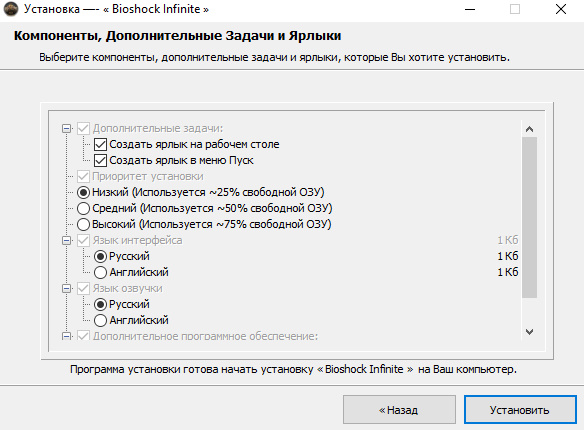Click the scrollbar up arrow
Viewport: 584px width, 430px height.
[529, 129]
